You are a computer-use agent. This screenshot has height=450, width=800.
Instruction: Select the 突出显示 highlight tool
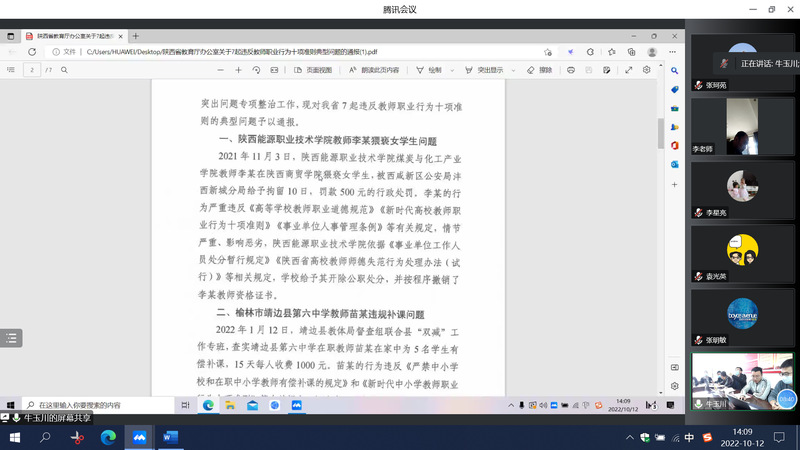484,70
